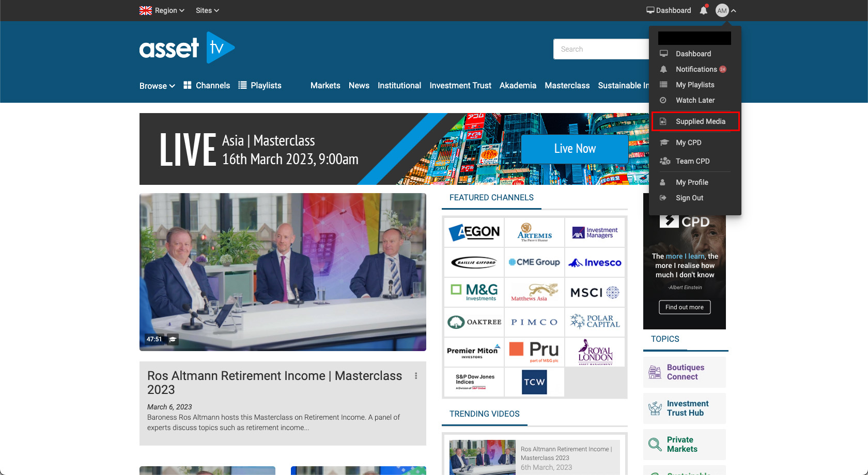The width and height of the screenshot is (868, 475).
Task: Select the Featured Channels tab heading
Action: [491, 198]
